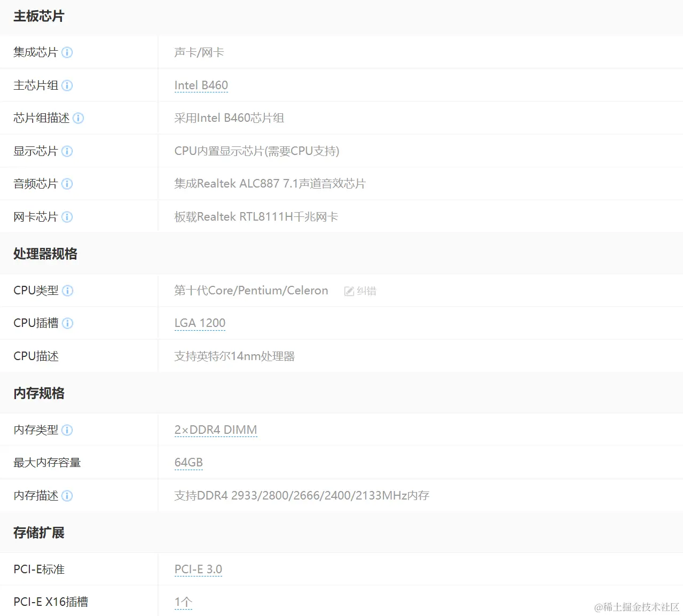Click the 芯片组描述 row label
683x616 pixels.
42,118
